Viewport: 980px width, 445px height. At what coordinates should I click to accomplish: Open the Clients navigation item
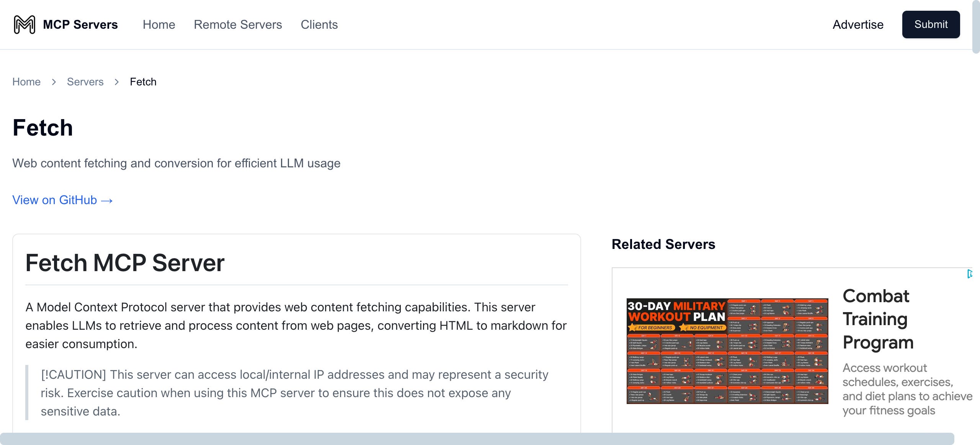319,25
